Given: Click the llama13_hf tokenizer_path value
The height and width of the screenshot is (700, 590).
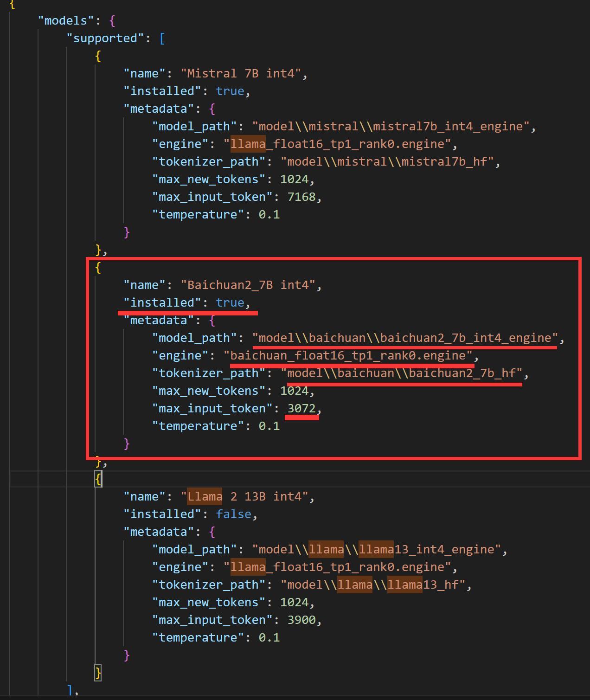Looking at the screenshot, I should [x=373, y=584].
